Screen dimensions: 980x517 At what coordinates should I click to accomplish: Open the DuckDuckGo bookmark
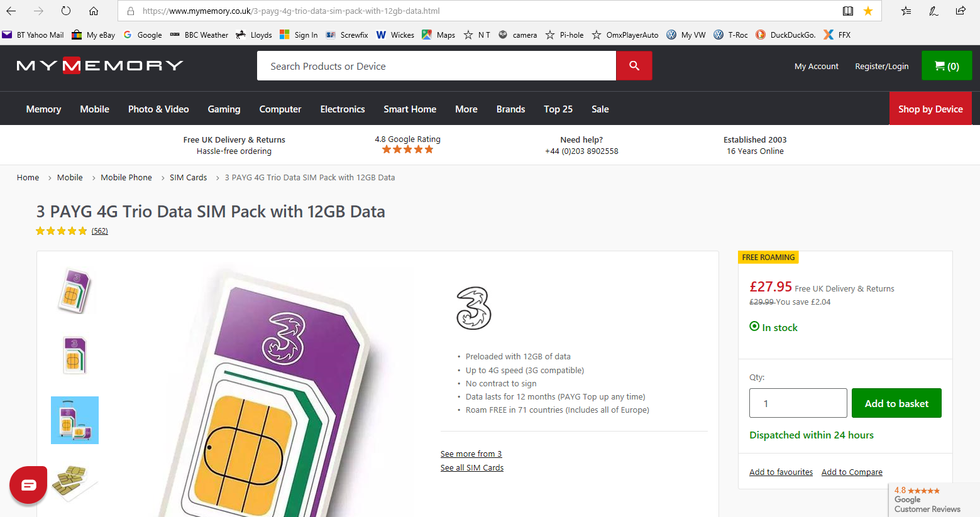786,35
